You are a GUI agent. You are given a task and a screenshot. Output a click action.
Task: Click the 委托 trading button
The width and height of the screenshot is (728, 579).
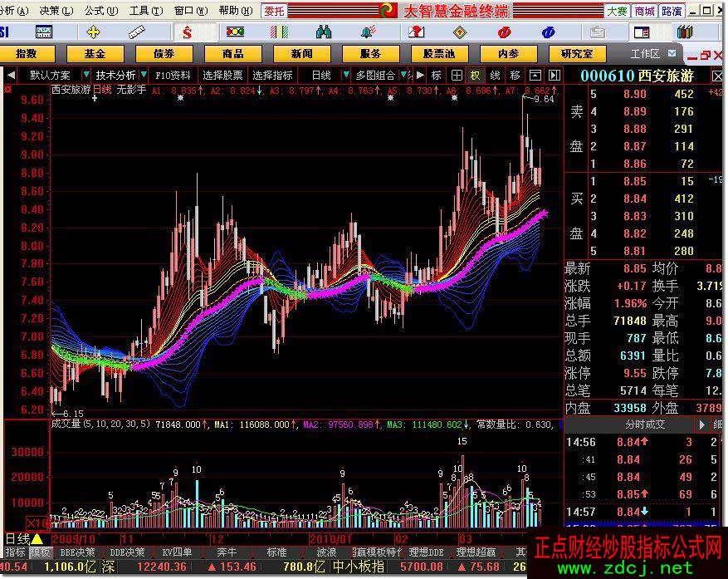tap(274, 11)
